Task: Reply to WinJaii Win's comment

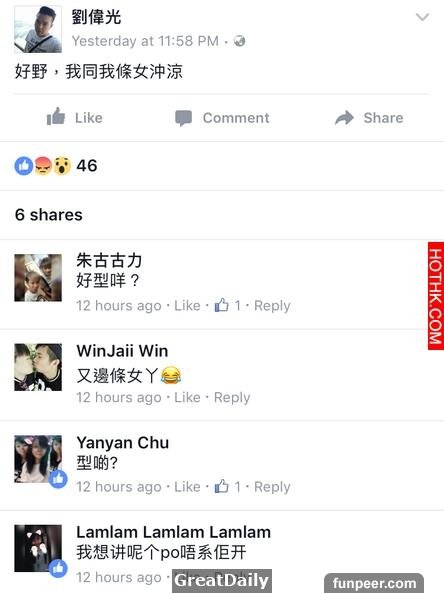Action: pyautogui.click(x=232, y=397)
